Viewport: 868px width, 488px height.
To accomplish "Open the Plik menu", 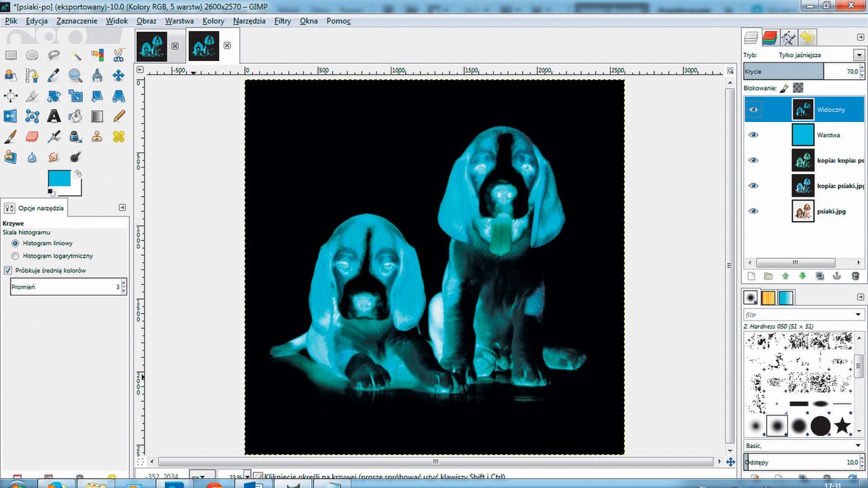I will (x=11, y=21).
